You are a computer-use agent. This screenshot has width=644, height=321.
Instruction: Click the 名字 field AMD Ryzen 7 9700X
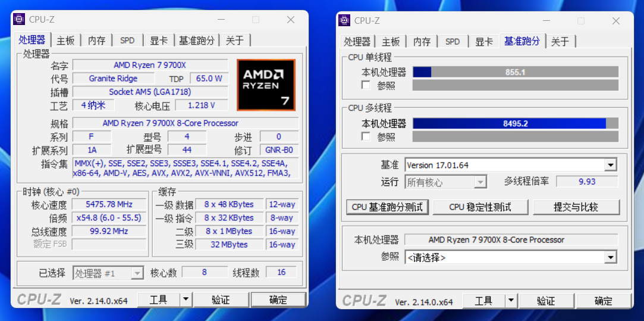click(150, 65)
